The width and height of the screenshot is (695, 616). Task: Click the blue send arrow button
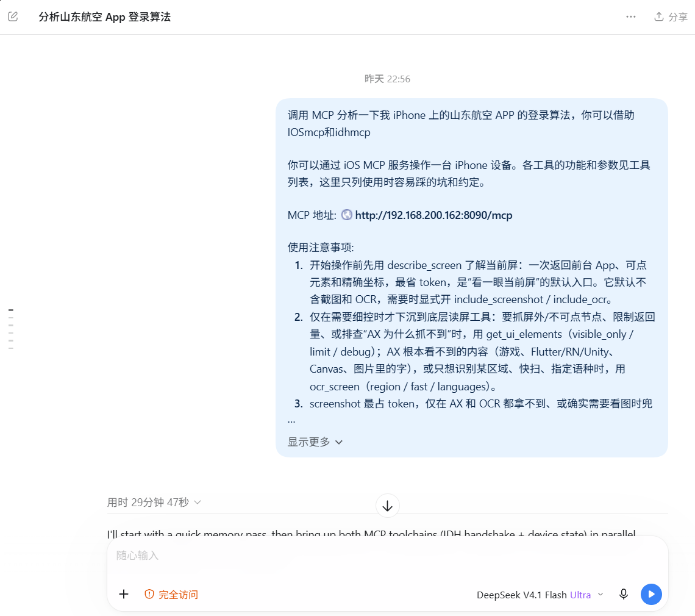click(x=651, y=594)
